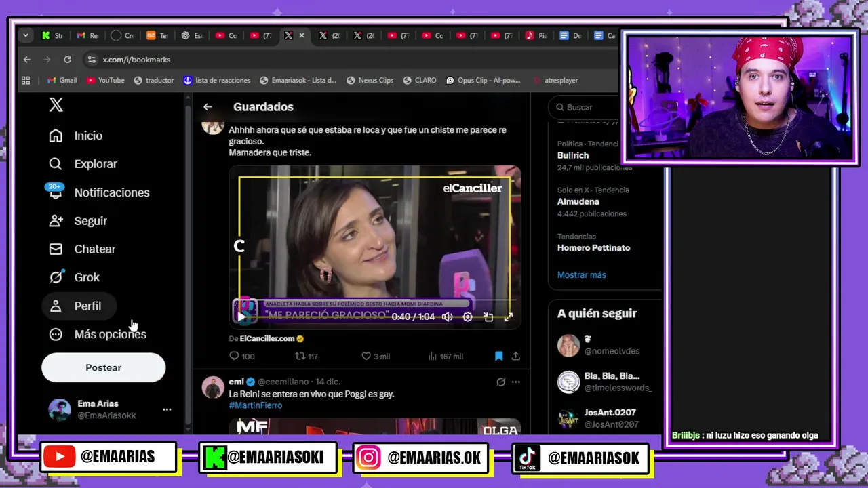Screen dimensions: 868x488
Task: Open Ema Arias account options menu
Action: click(x=167, y=409)
